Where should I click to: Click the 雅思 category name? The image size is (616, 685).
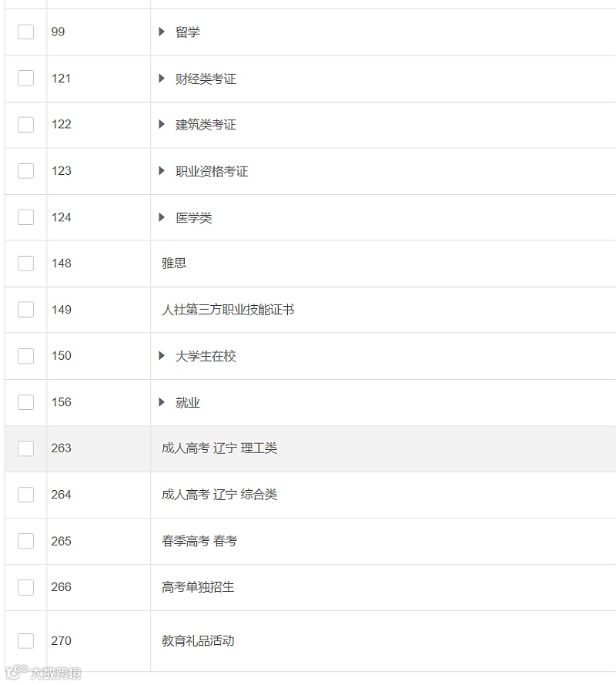174,264
